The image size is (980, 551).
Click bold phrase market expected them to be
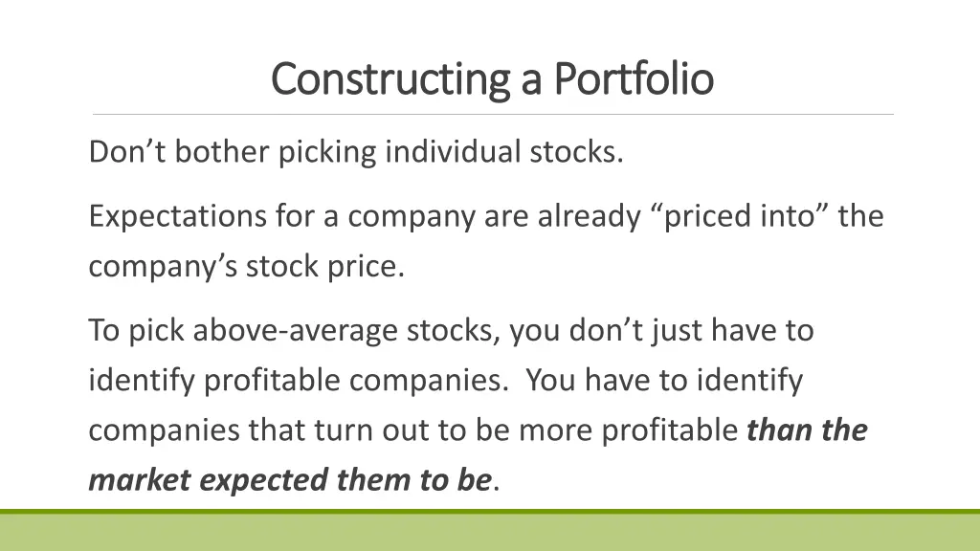(290, 480)
